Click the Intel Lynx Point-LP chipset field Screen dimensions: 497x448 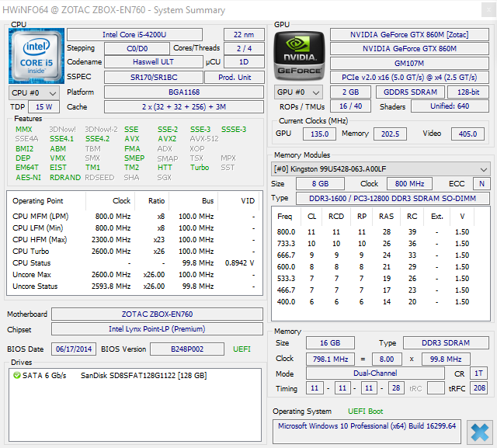(x=157, y=329)
